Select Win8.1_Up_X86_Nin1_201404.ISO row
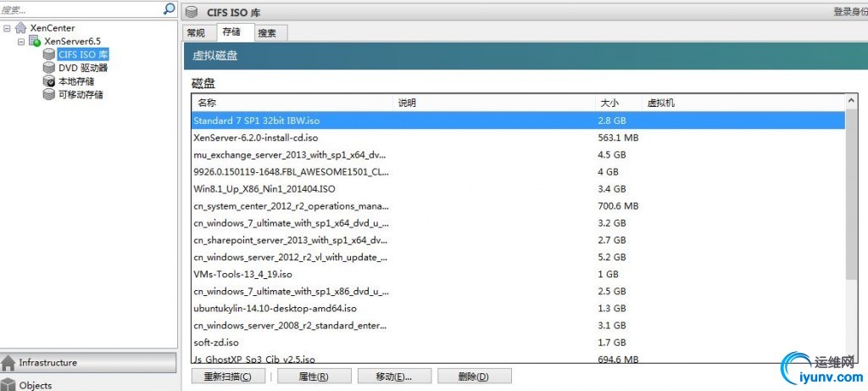The width and height of the screenshot is (868, 391). 518,189
